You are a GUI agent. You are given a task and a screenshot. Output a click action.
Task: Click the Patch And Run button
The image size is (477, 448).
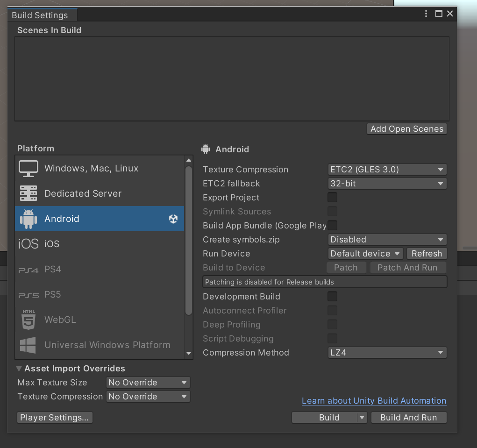click(408, 267)
